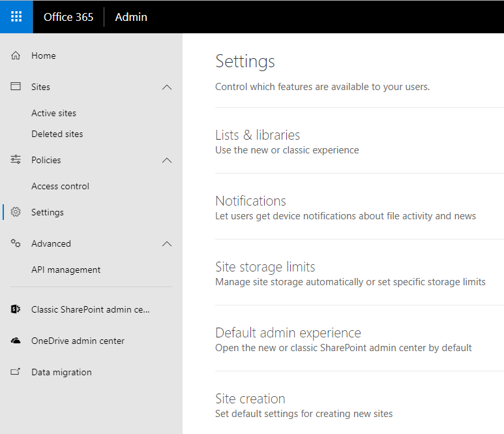The image size is (504, 434).
Task: Open OneDrive admin center link
Action: tap(78, 341)
